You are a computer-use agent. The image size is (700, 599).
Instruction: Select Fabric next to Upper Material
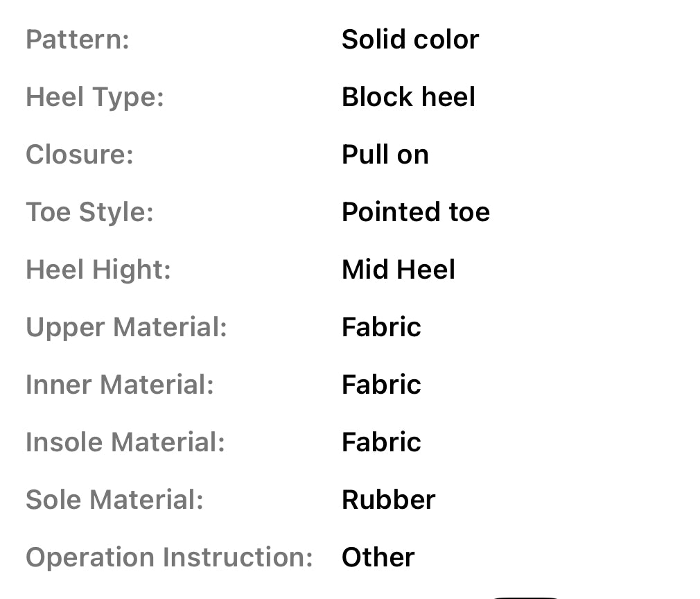(381, 327)
